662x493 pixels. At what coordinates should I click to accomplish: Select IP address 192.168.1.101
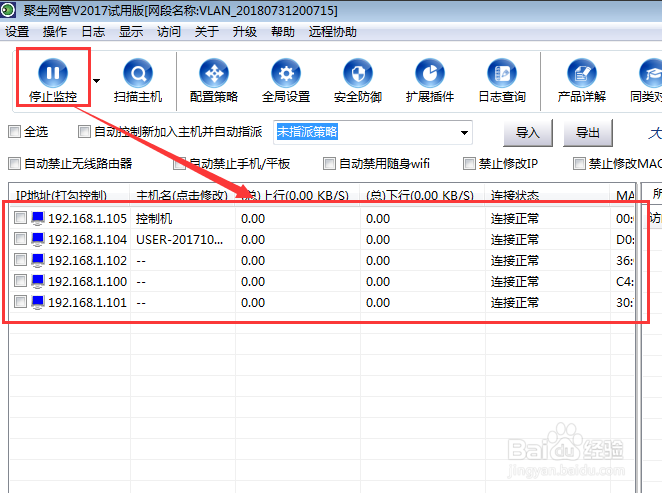(x=87, y=303)
